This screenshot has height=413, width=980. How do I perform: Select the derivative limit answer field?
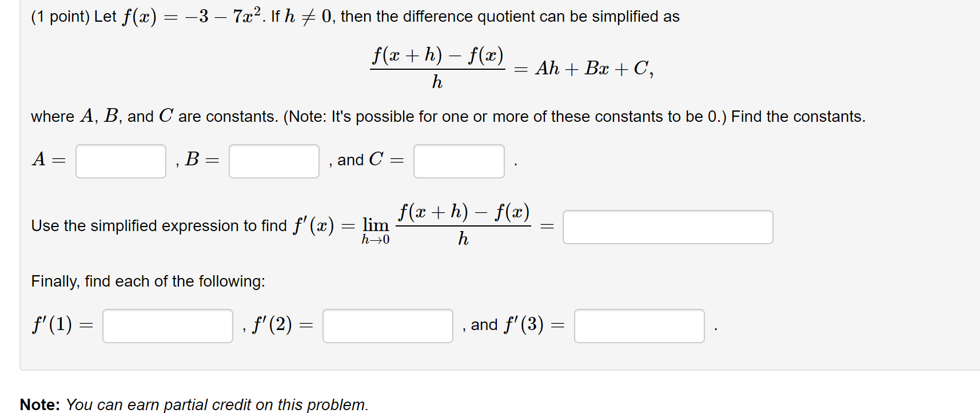668,227
